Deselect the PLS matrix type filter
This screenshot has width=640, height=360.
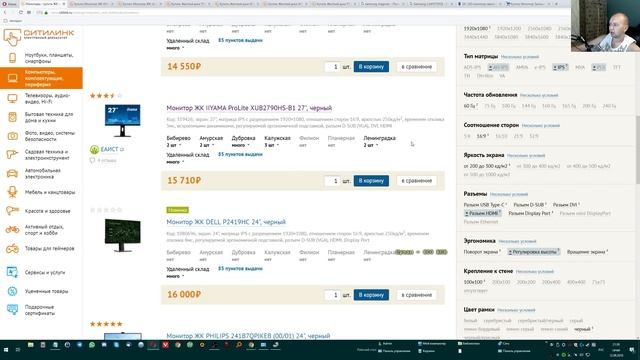[x=598, y=67]
